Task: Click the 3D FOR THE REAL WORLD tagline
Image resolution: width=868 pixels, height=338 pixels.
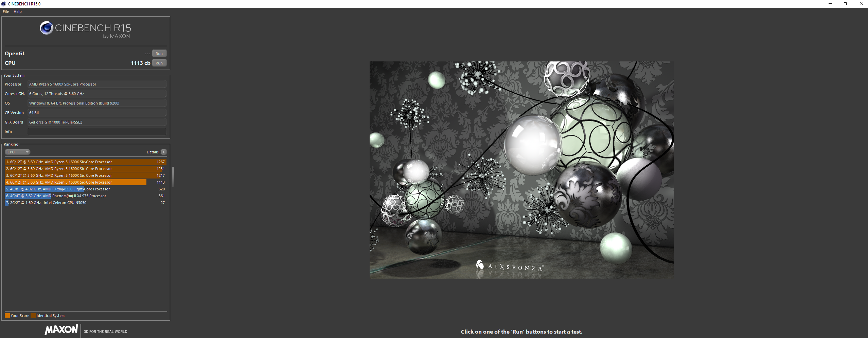Action: pyautogui.click(x=106, y=332)
